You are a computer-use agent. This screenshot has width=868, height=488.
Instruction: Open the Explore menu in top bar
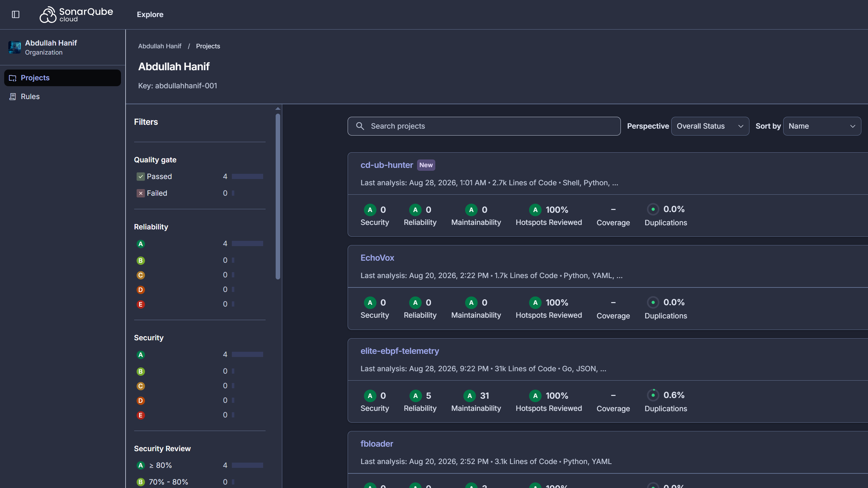point(150,15)
